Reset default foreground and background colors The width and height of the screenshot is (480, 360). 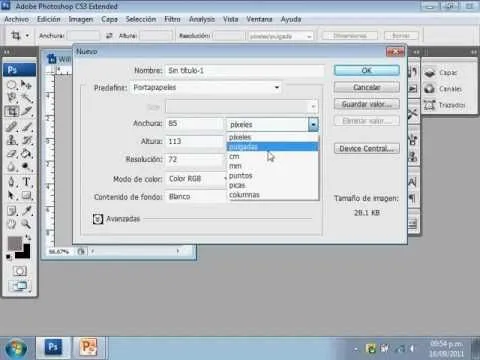(8, 257)
